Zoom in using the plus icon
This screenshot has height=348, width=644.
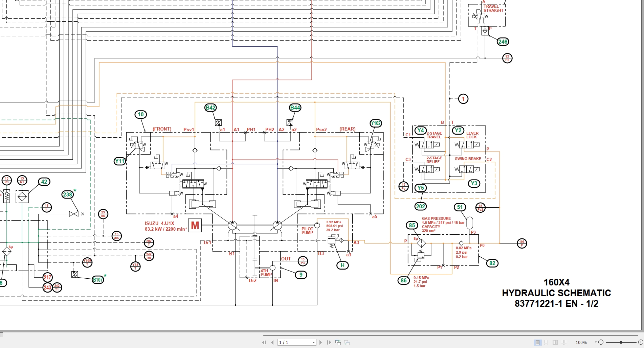point(641,342)
